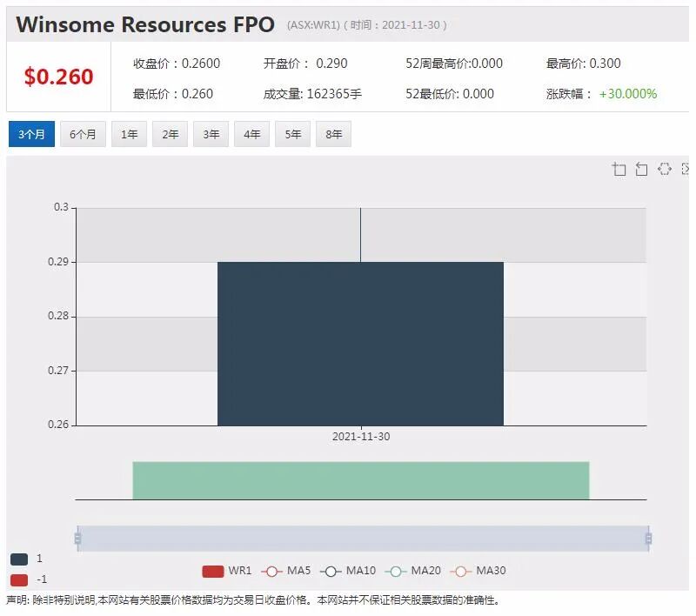Click the +30.000% change percentage
The height and width of the screenshot is (616, 696).
point(627,94)
